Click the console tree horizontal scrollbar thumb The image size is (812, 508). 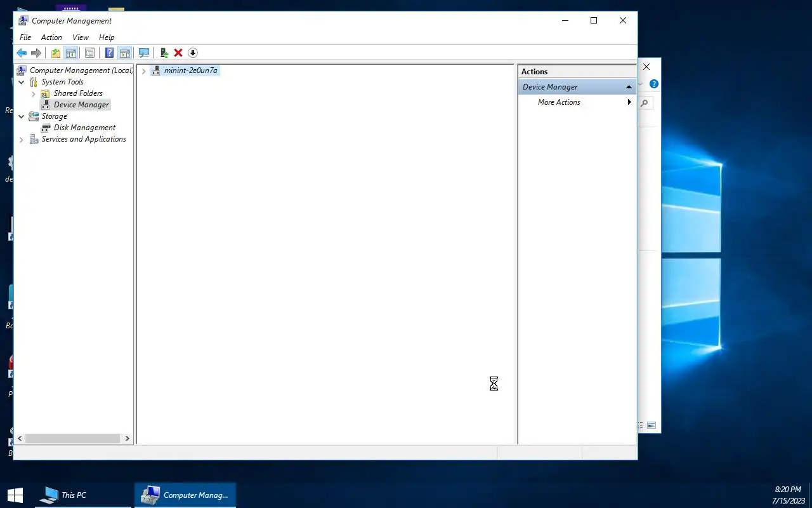tap(72, 438)
